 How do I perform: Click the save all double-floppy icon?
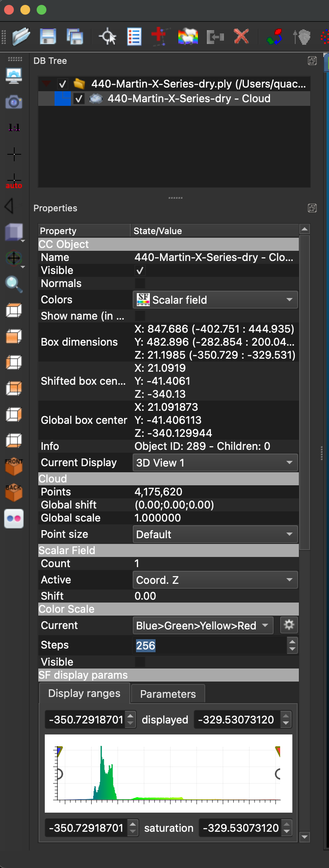(75, 37)
